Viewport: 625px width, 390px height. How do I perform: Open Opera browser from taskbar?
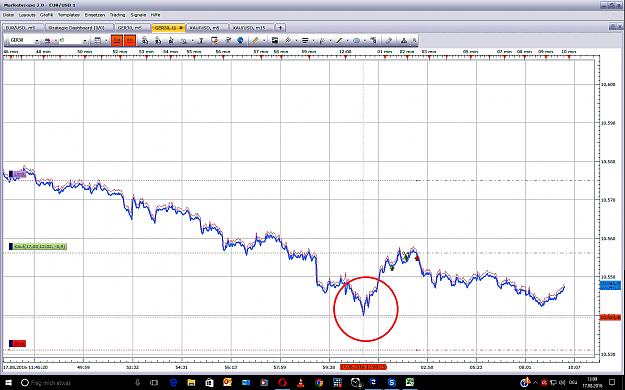(282, 382)
